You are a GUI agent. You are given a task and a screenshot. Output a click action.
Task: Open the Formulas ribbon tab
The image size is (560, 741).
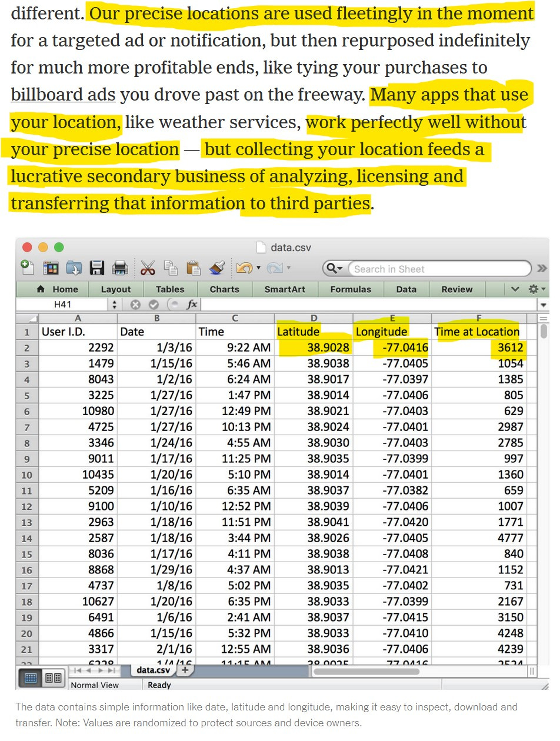(x=351, y=289)
